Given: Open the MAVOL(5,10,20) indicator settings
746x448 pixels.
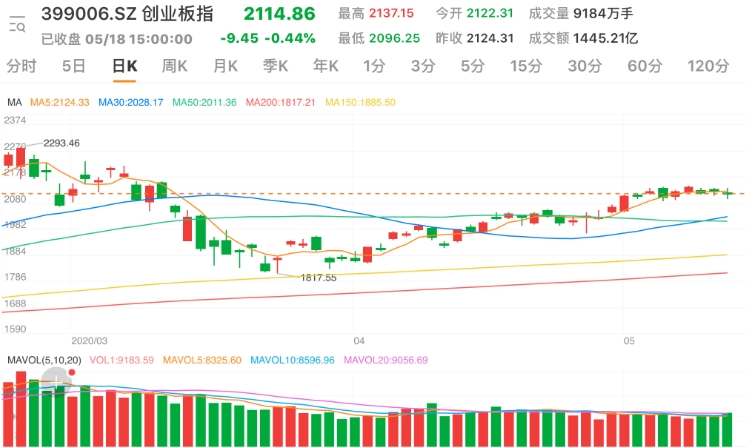Looking at the screenshot, I should coord(44,360).
